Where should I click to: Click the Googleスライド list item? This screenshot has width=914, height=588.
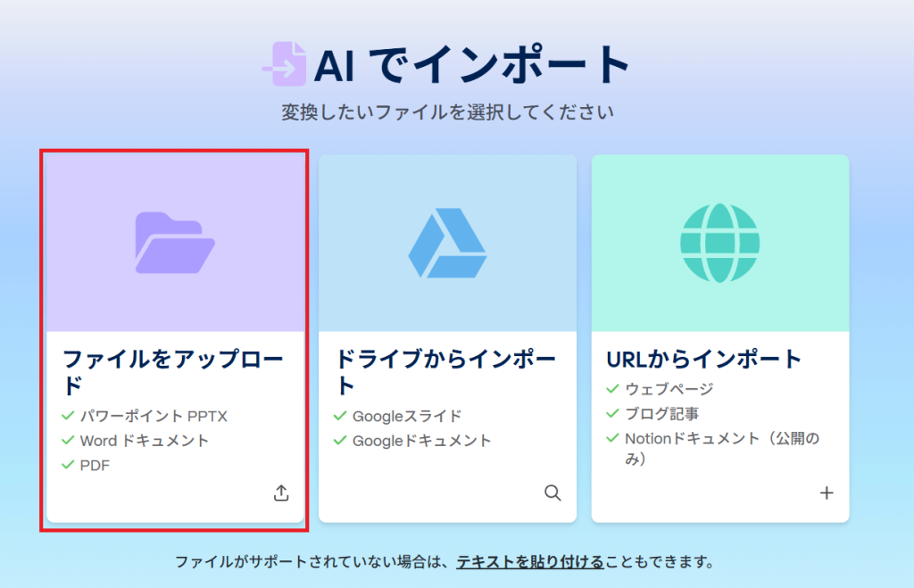click(x=407, y=416)
